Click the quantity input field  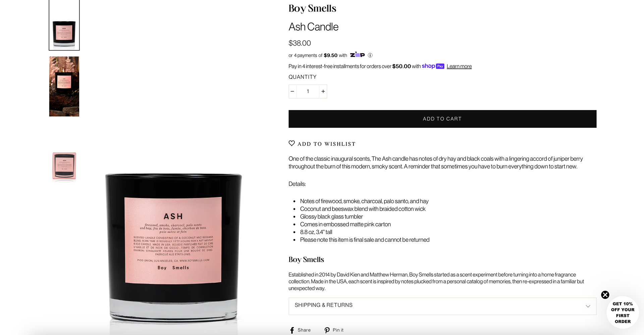(x=308, y=91)
